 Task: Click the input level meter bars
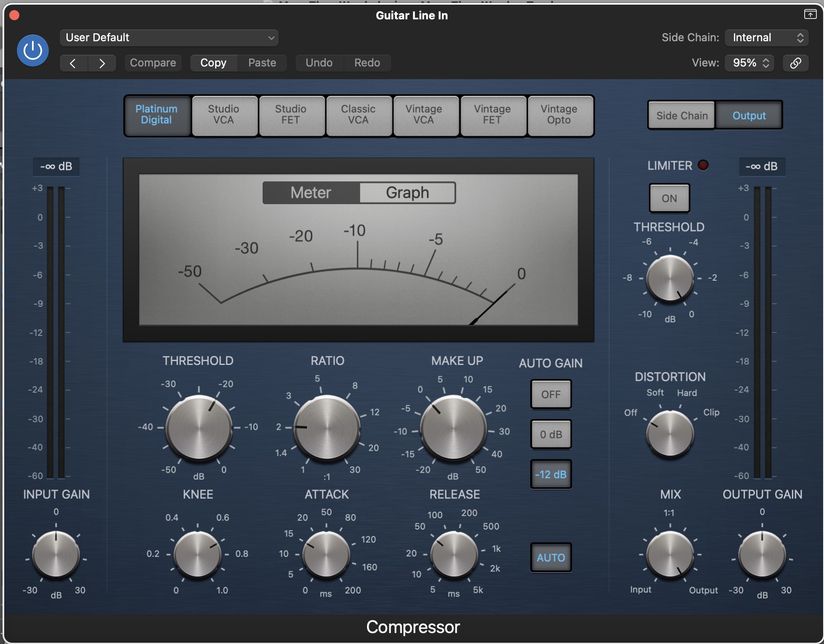point(56,332)
